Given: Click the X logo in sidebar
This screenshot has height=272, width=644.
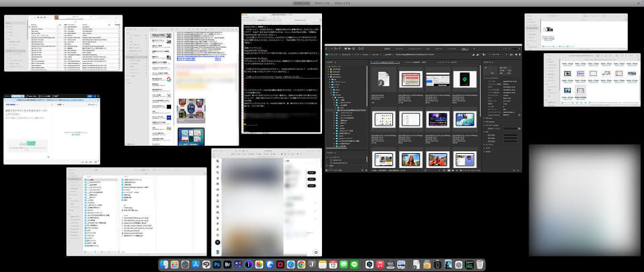Looking at the screenshot, I should (217, 161).
